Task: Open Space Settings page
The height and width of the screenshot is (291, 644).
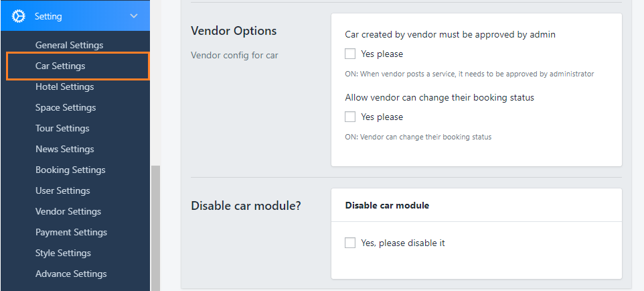Action: point(66,107)
